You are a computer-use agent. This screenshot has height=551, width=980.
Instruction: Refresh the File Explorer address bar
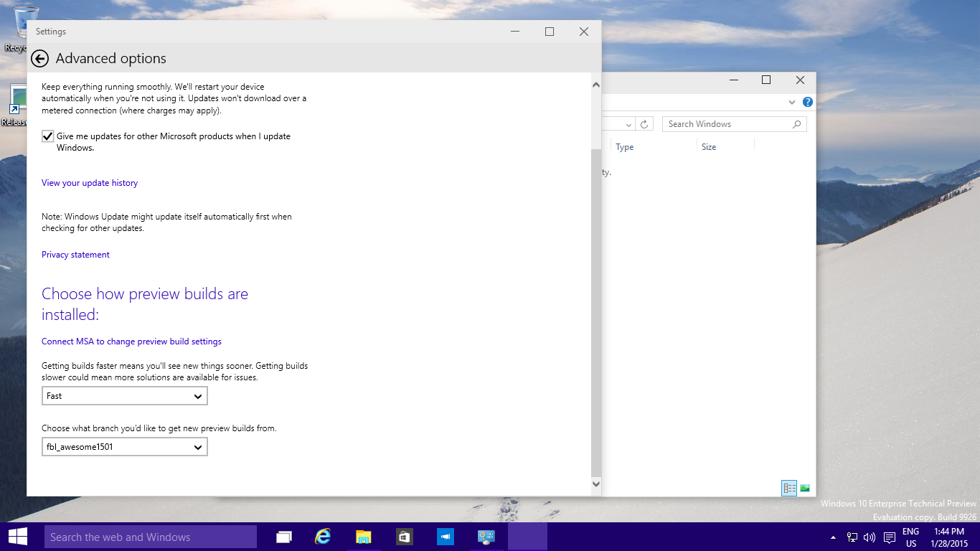click(644, 124)
